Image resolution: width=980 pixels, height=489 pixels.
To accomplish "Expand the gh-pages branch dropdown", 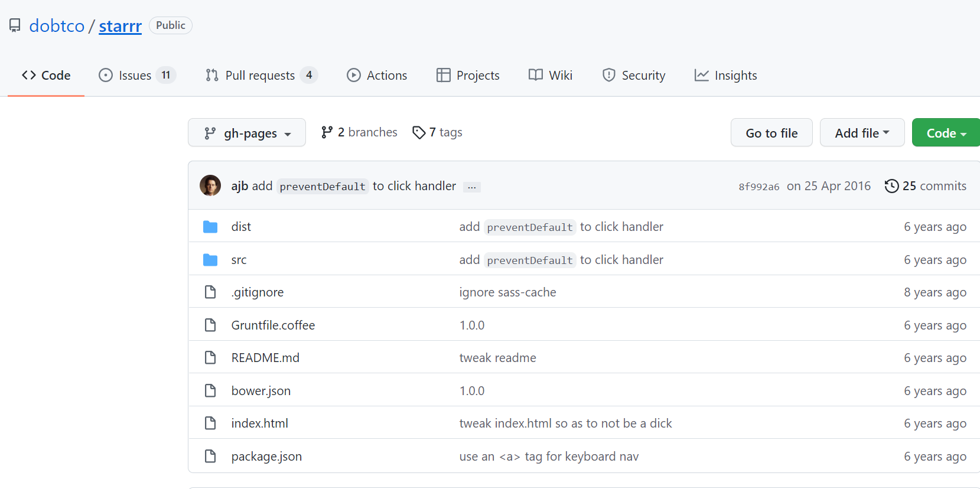I will coord(247,132).
